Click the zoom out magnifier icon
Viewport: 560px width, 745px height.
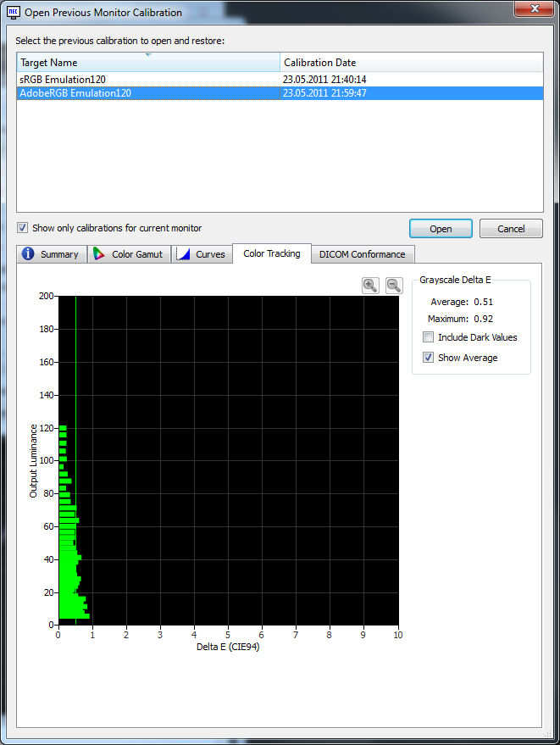tap(394, 286)
